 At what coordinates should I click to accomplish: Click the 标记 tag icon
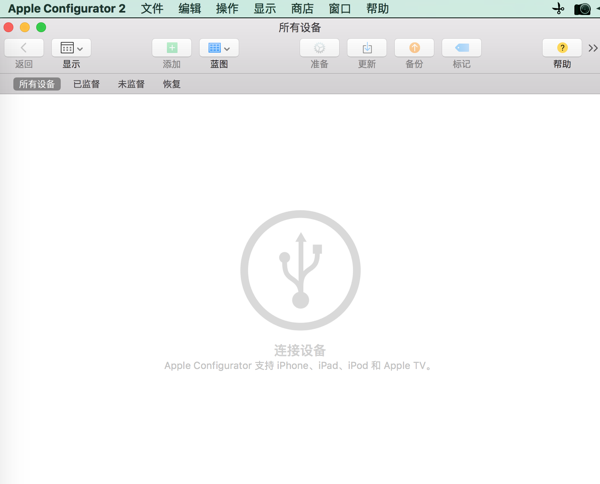click(x=462, y=48)
